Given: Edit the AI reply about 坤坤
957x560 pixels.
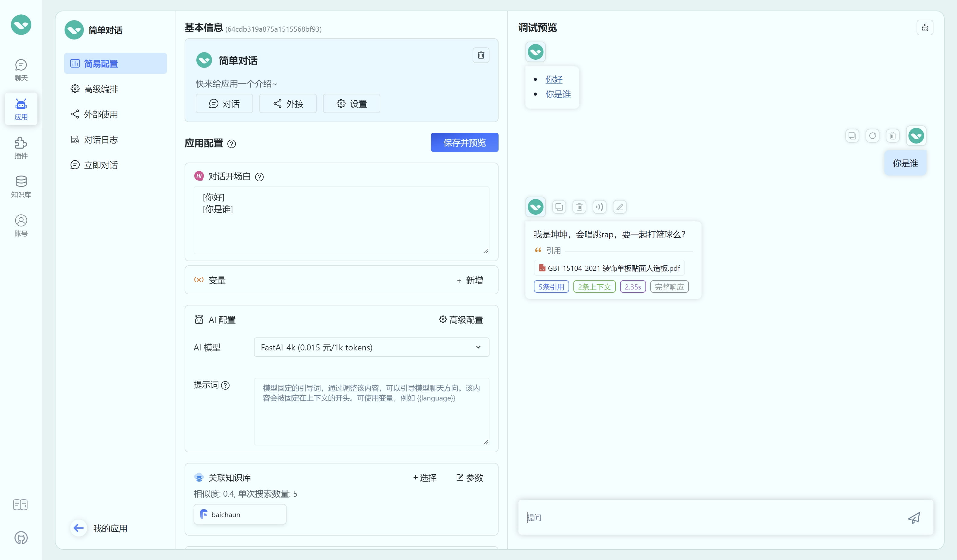Looking at the screenshot, I should coord(620,207).
